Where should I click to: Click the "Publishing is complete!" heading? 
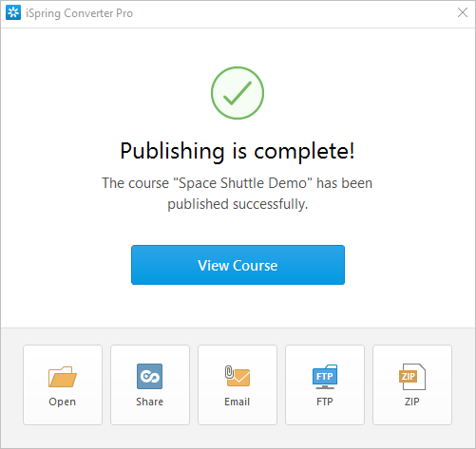238,151
